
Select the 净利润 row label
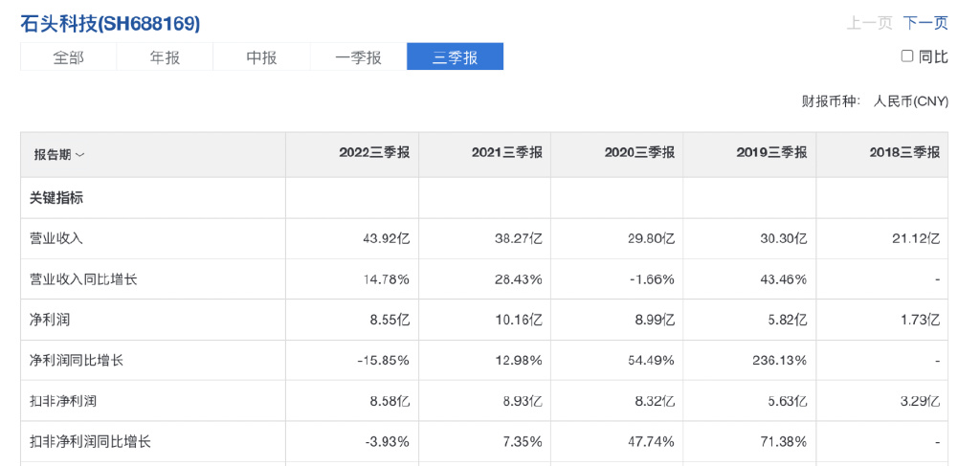click(50, 320)
